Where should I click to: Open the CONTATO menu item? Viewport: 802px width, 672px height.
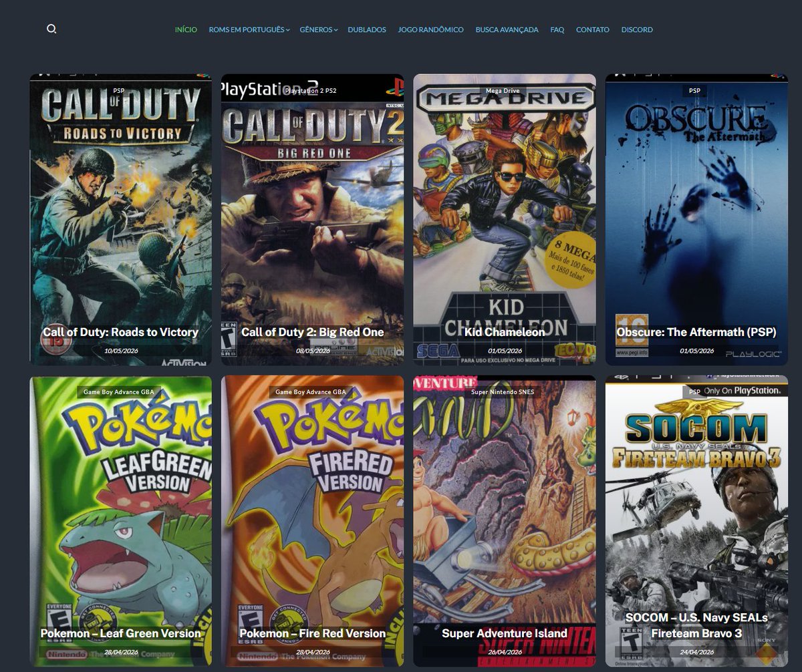tap(593, 30)
